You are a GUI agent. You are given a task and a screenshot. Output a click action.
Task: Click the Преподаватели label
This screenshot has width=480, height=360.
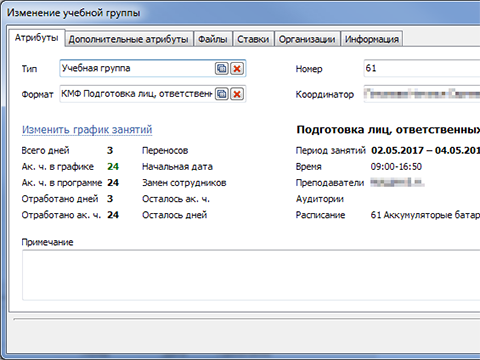click(330, 183)
